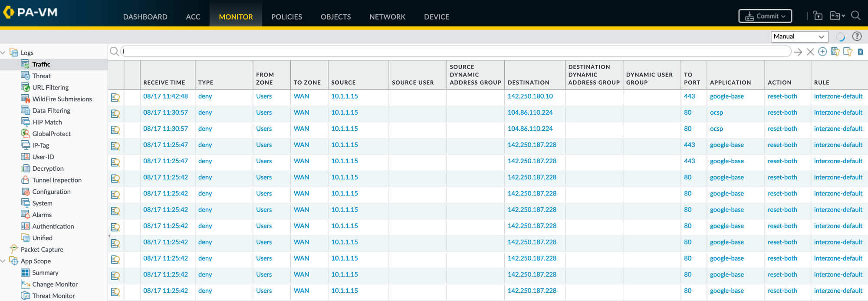This screenshot has width=868, height=301.
Task: Go to the POLICIES tab
Action: coord(286,17)
